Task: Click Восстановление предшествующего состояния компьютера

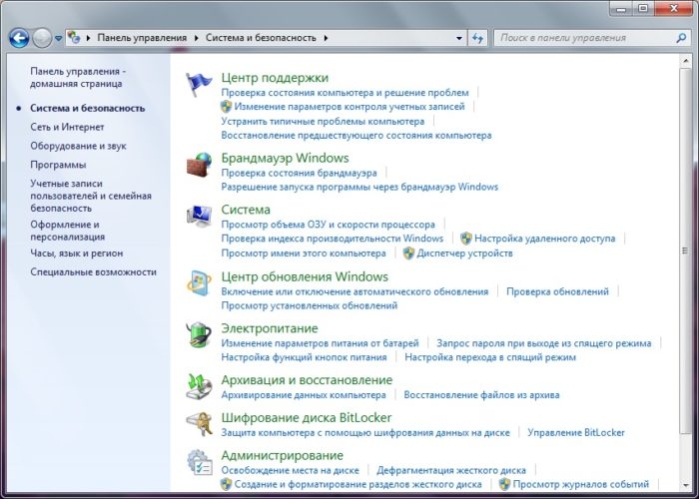Action: (x=356, y=135)
